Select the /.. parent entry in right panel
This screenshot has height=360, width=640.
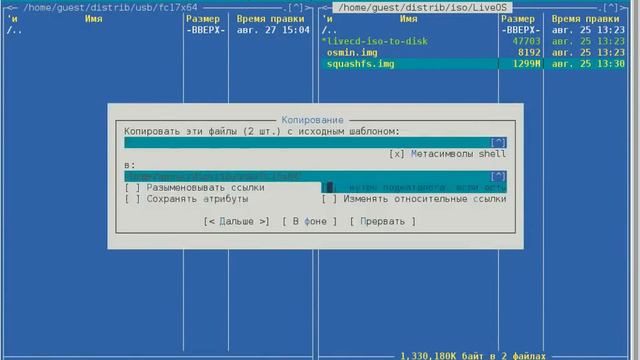[x=329, y=30]
